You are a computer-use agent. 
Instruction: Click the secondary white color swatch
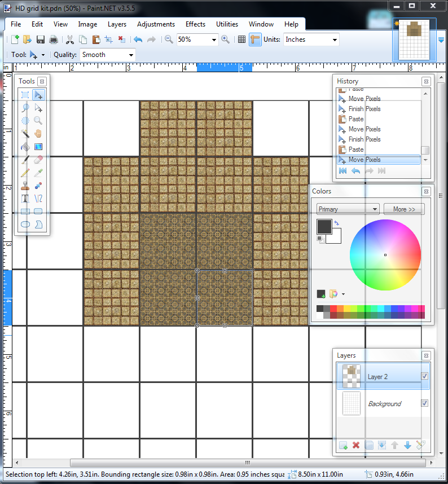(x=336, y=238)
